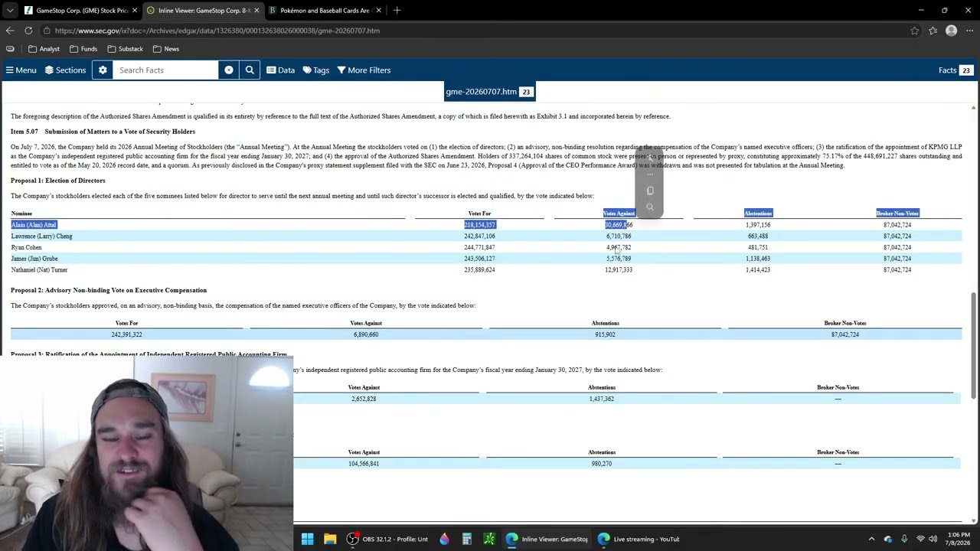Open the taskbar volume control
The image size is (980, 551).
(933, 539)
